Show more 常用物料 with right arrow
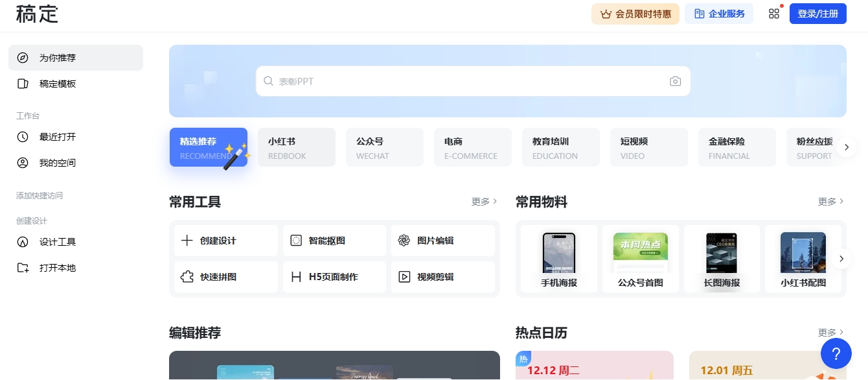This screenshot has height=380, width=868. [x=841, y=259]
